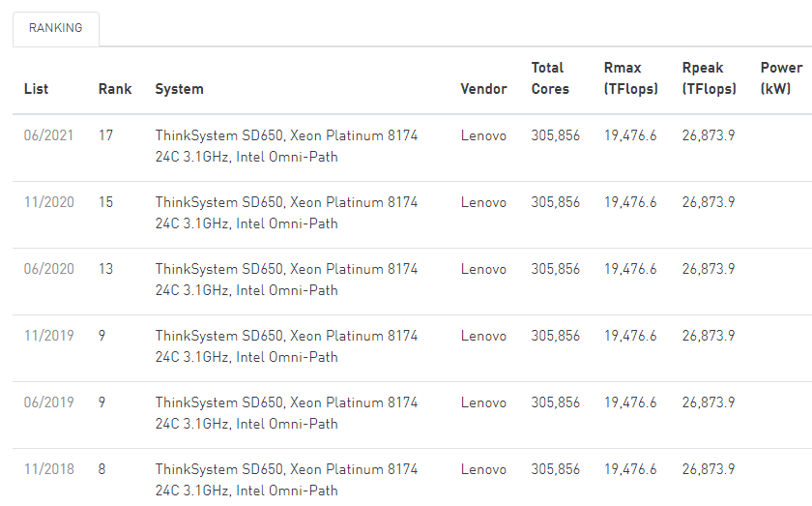This screenshot has height=506, width=812.
Task: Go to the 06/2019 list
Action: pyautogui.click(x=48, y=402)
